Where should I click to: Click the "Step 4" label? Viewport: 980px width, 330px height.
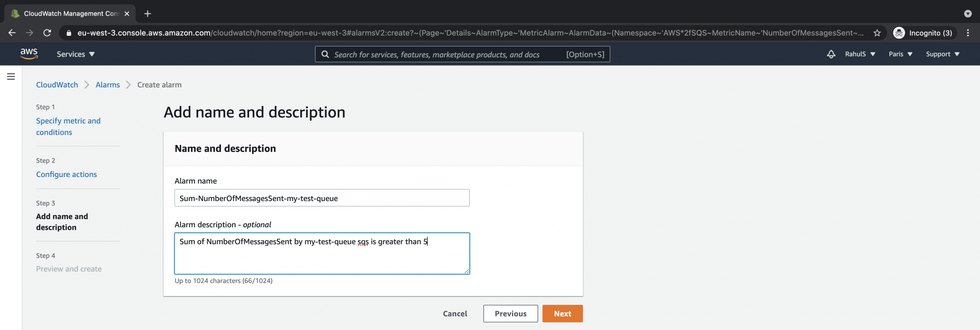point(46,255)
